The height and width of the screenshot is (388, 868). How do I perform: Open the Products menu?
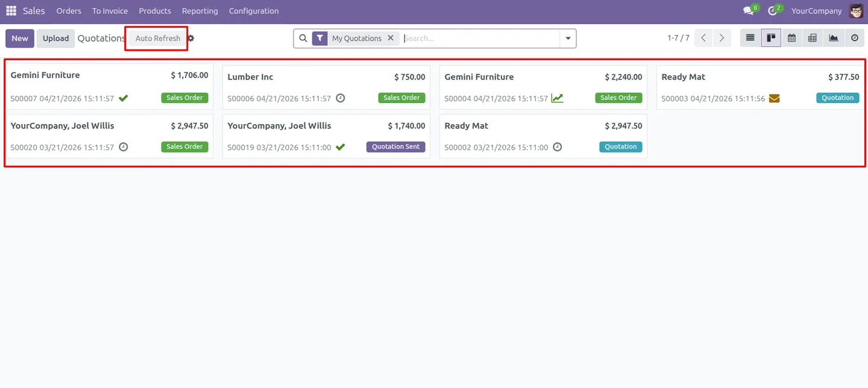coord(155,11)
